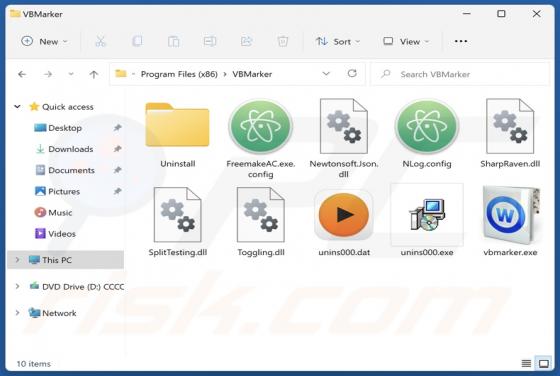
Task: Click the Share icon in toolbar
Action: [246, 41]
